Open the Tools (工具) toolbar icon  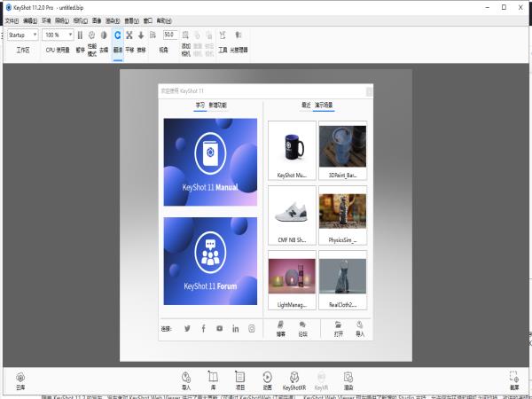click(x=223, y=35)
